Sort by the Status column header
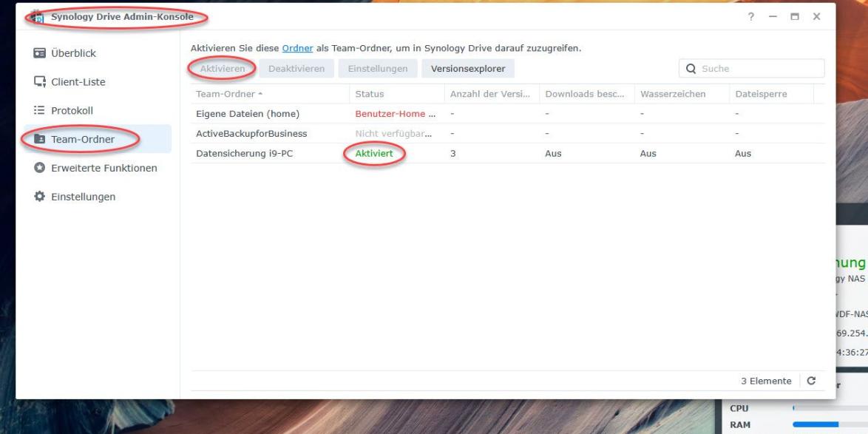868x434 pixels. [x=370, y=94]
